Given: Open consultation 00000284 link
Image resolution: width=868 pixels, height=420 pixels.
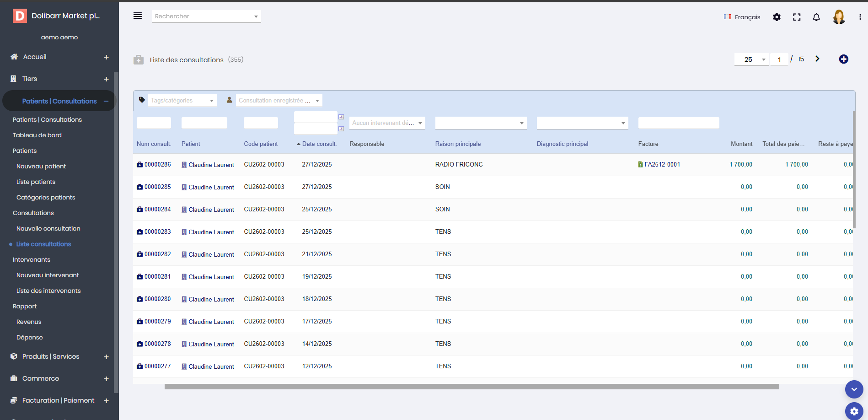Looking at the screenshot, I should click(x=157, y=210).
